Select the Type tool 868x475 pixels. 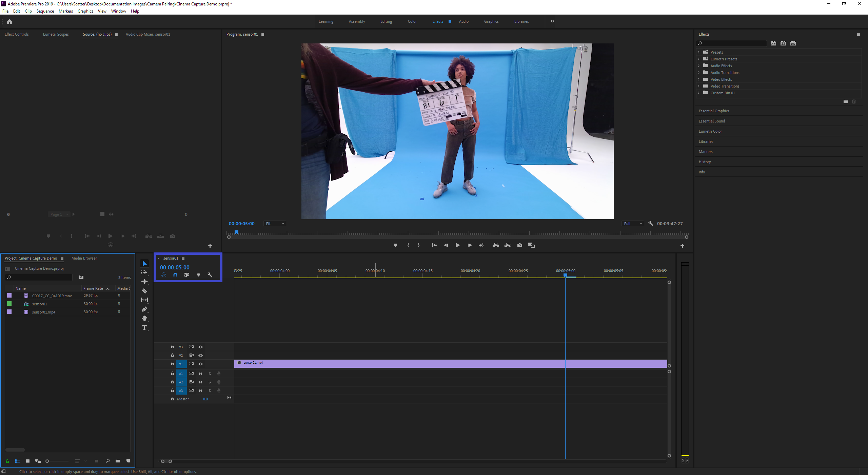[x=144, y=327]
